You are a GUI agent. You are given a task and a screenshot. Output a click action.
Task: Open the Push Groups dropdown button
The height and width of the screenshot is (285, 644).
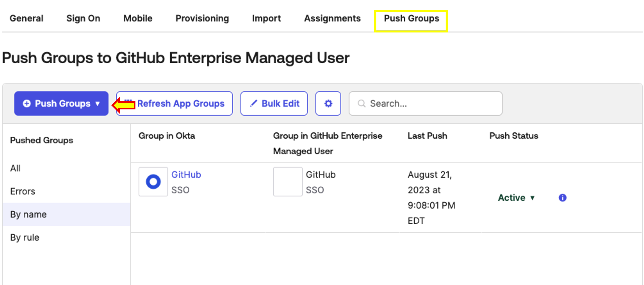coord(61,104)
